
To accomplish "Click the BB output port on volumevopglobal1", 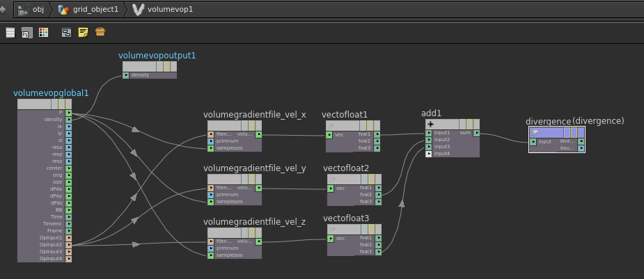I will (x=69, y=210).
